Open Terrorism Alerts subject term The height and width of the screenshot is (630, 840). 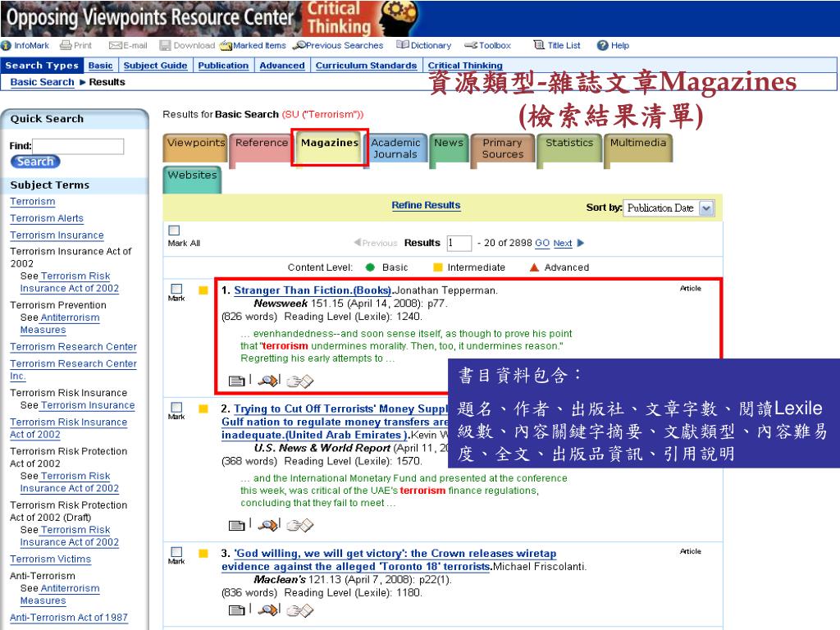click(47, 218)
